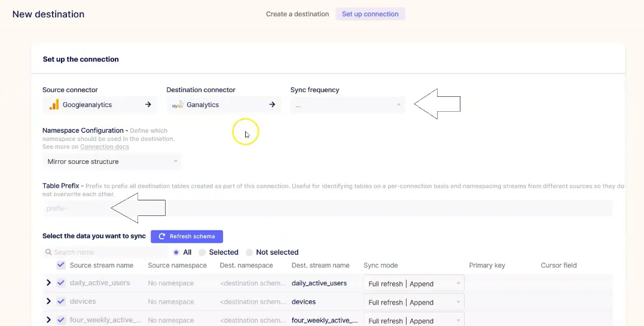
Task: Expand the devices stream row
Action: point(48,301)
